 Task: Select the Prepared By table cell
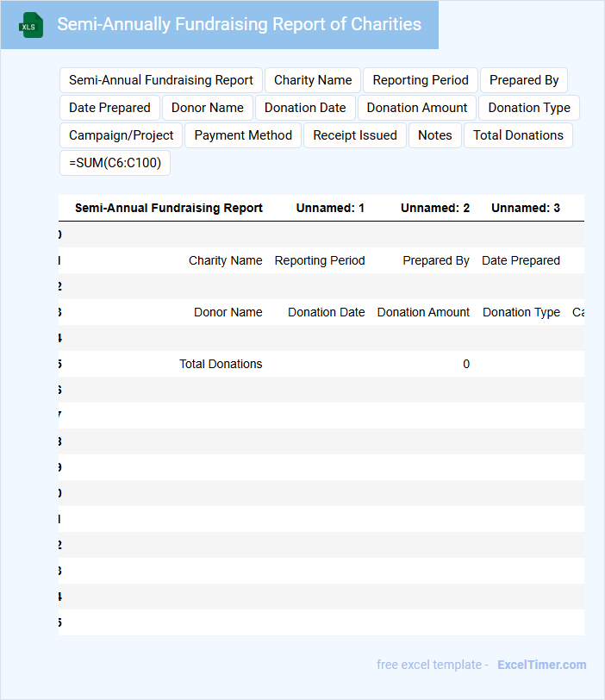click(x=436, y=260)
